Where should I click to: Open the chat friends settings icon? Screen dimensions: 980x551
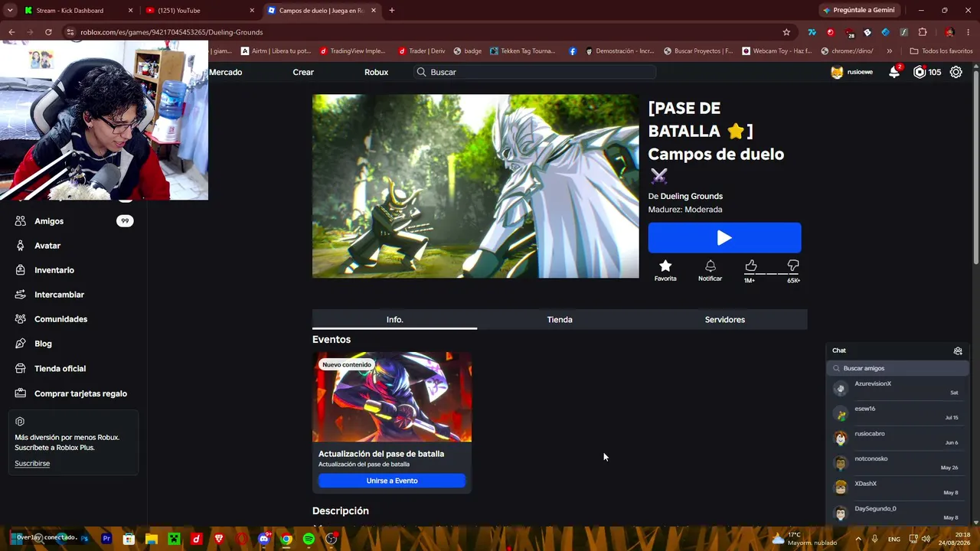click(x=958, y=350)
